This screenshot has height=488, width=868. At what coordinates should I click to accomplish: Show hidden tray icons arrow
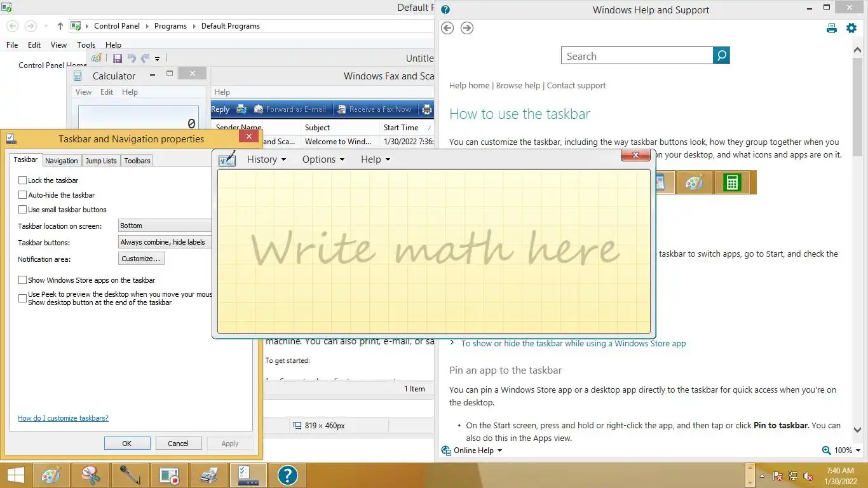point(763,476)
